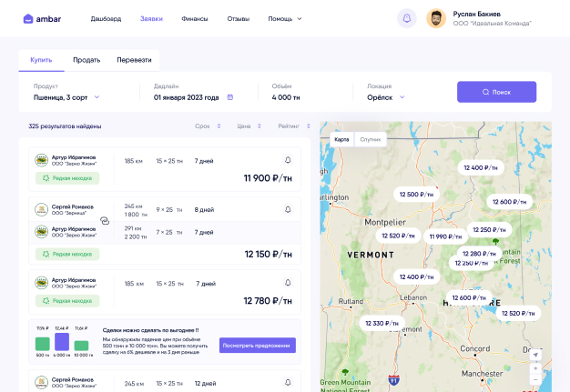Switch to the Продать tab
Image resolution: width=570 pixels, height=392 pixels.
point(87,60)
